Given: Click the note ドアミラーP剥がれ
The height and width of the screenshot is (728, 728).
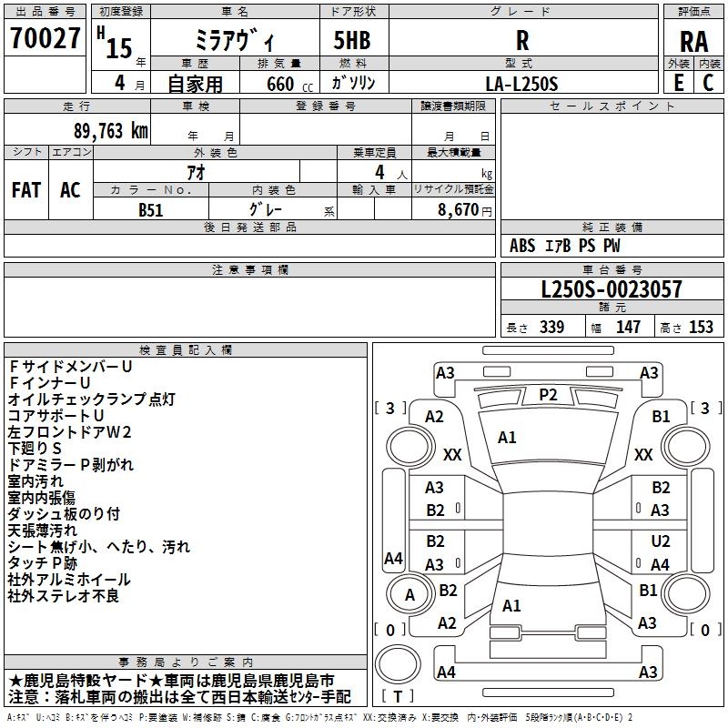Looking at the screenshot, I should click(71, 465).
